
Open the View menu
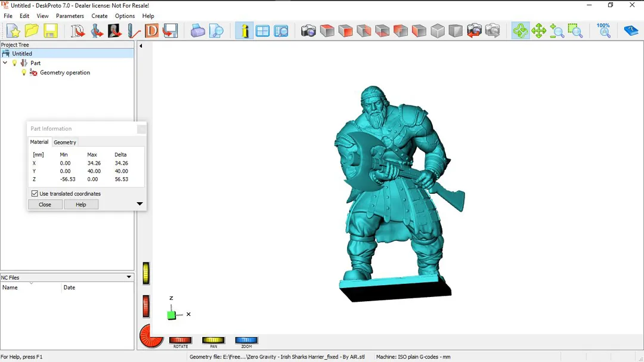point(42,16)
